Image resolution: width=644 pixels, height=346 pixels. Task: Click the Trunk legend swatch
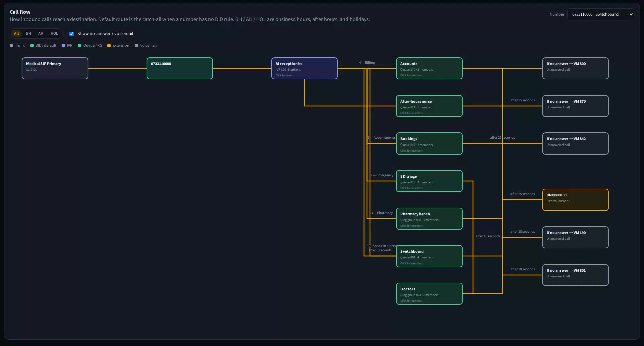11,46
